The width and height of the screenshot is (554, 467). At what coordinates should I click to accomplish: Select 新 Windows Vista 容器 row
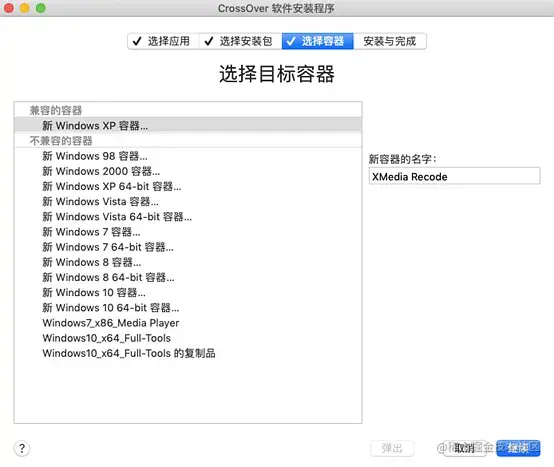pos(188,201)
